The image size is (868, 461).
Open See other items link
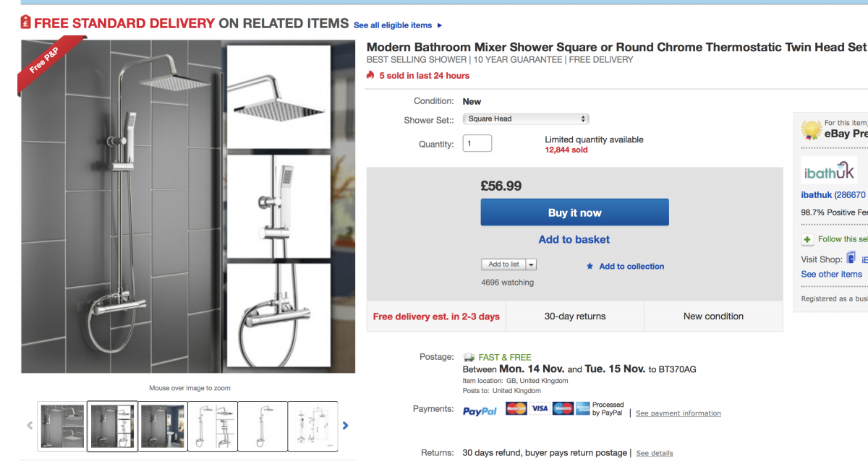pyautogui.click(x=831, y=274)
